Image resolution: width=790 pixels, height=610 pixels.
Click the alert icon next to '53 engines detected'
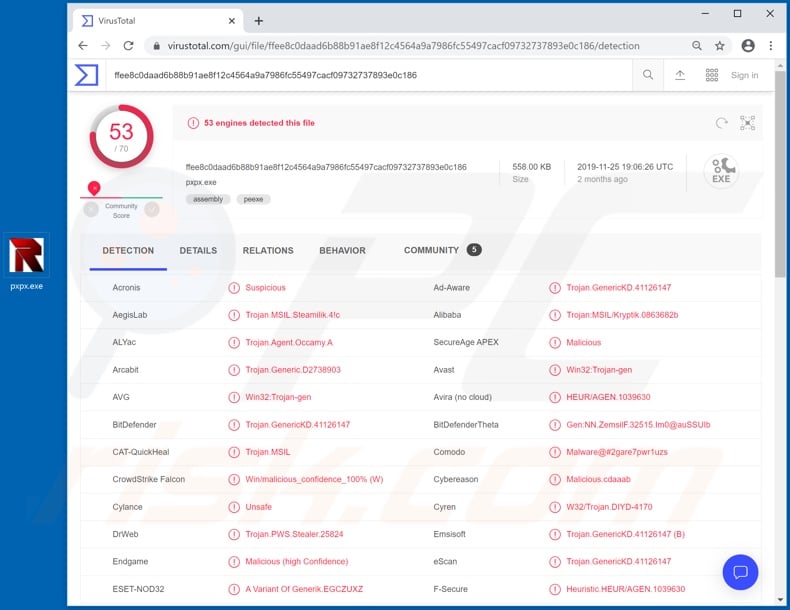click(x=193, y=123)
